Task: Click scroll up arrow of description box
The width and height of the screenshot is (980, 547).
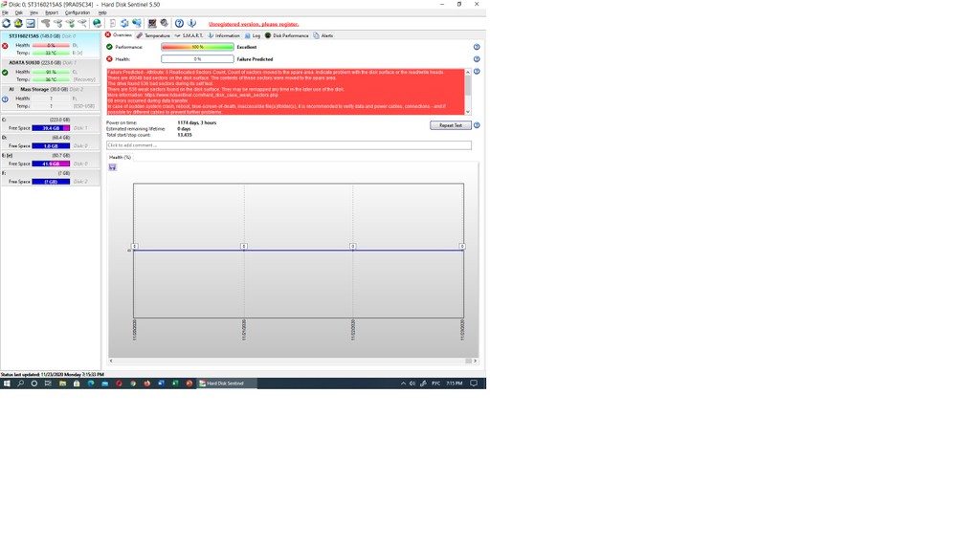Action: click(467, 73)
